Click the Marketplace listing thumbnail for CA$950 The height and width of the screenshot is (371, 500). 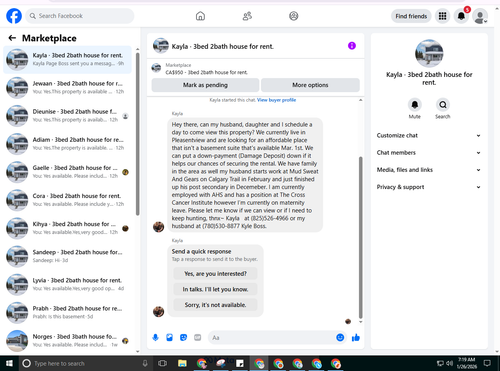pyautogui.click(x=156, y=68)
